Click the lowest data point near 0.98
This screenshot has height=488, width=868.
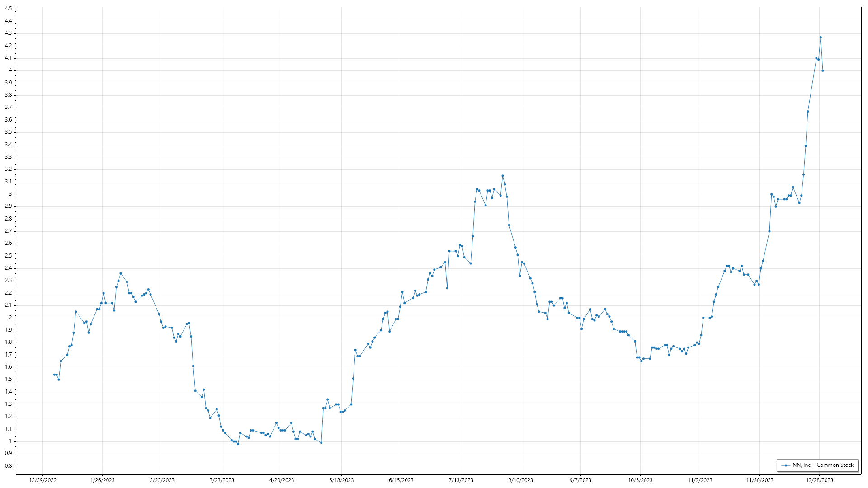pos(238,444)
